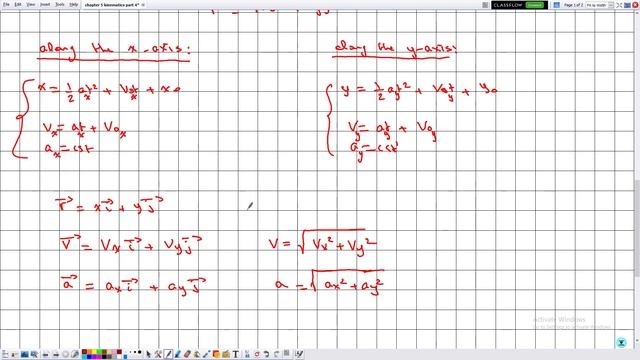Click the Start/Stop flipchart vote icon
The image size is (640, 360).
(65, 354)
